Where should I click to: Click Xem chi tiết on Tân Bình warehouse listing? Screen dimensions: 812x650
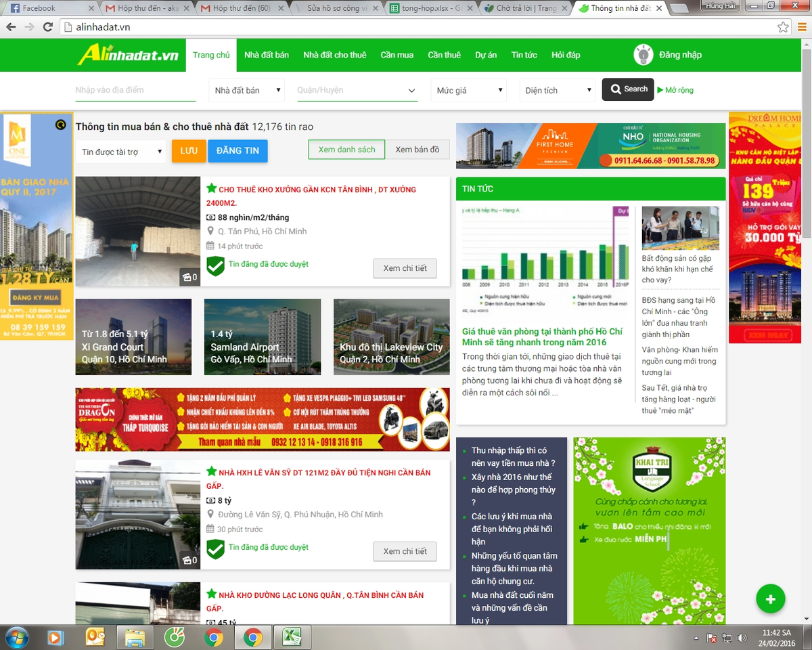coord(405,268)
